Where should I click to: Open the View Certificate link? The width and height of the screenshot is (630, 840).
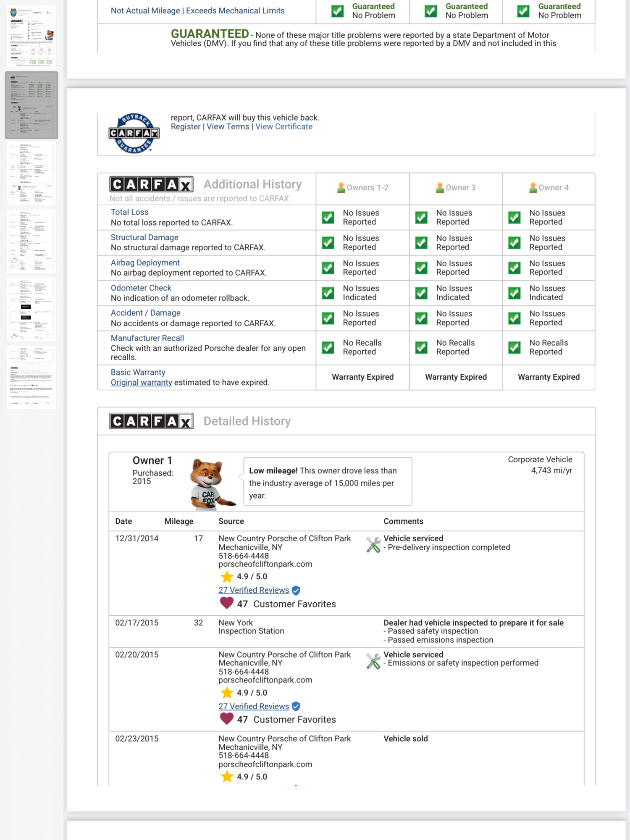click(284, 127)
